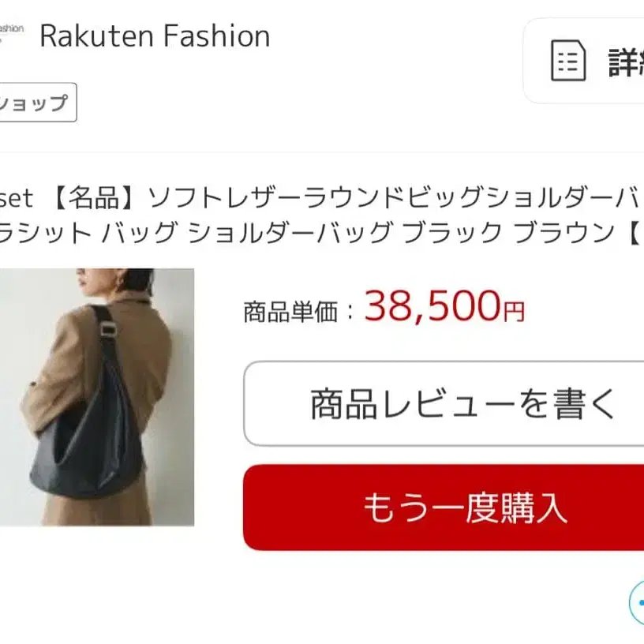Click the 円 yen symbol after the price
The width and height of the screenshot is (644, 644).
(x=515, y=313)
